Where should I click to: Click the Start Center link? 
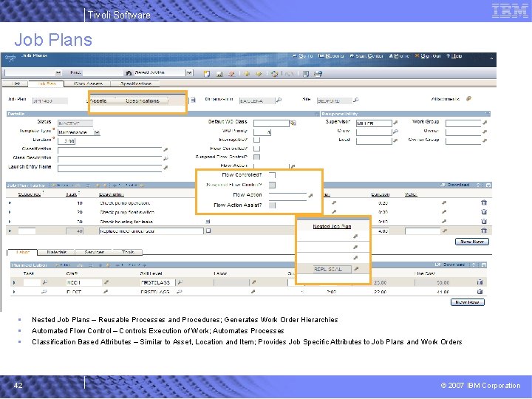coord(366,56)
